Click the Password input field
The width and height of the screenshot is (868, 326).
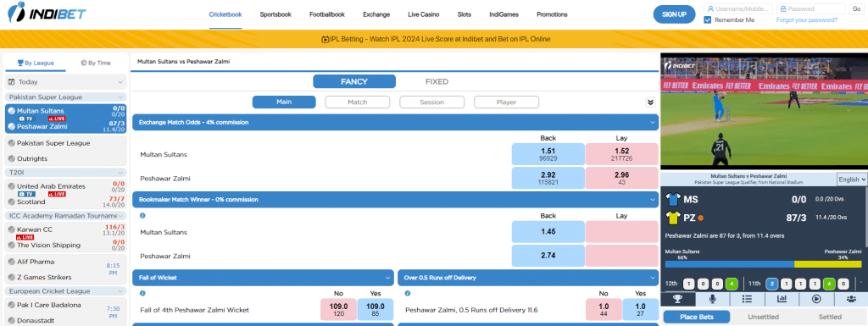tap(811, 8)
